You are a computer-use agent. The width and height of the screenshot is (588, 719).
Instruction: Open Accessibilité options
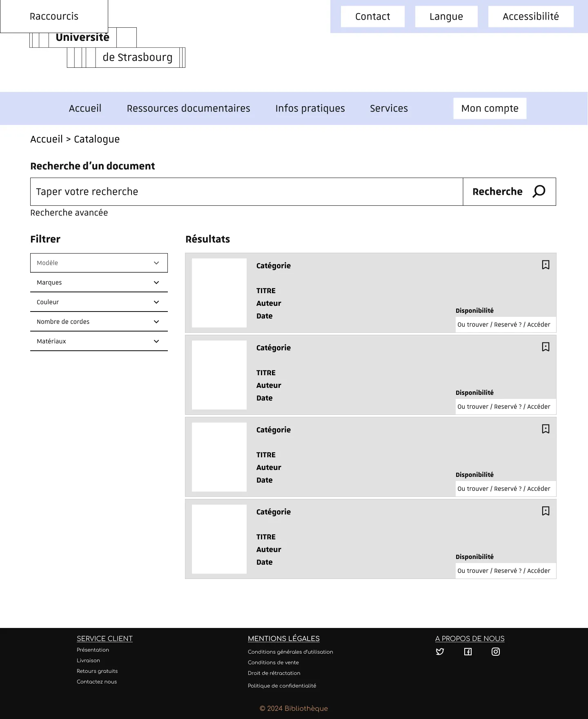click(531, 16)
